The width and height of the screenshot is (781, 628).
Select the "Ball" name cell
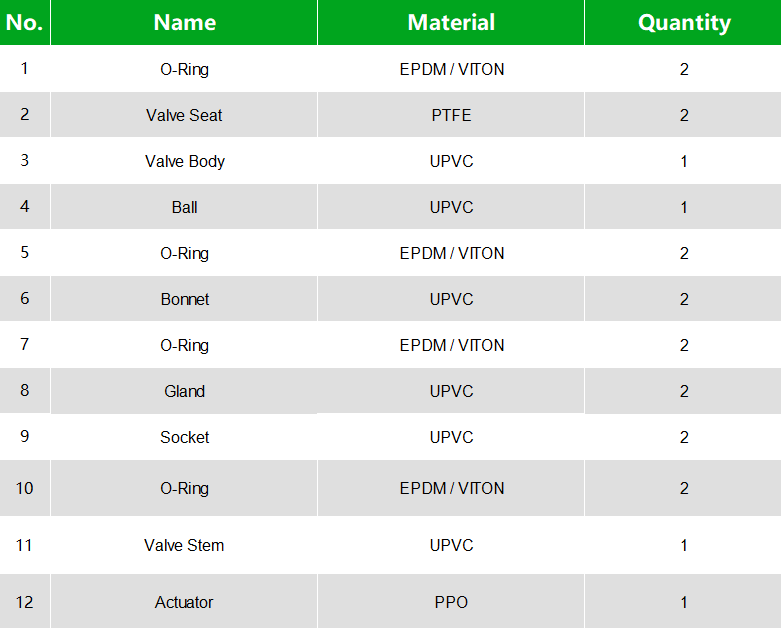click(x=184, y=207)
